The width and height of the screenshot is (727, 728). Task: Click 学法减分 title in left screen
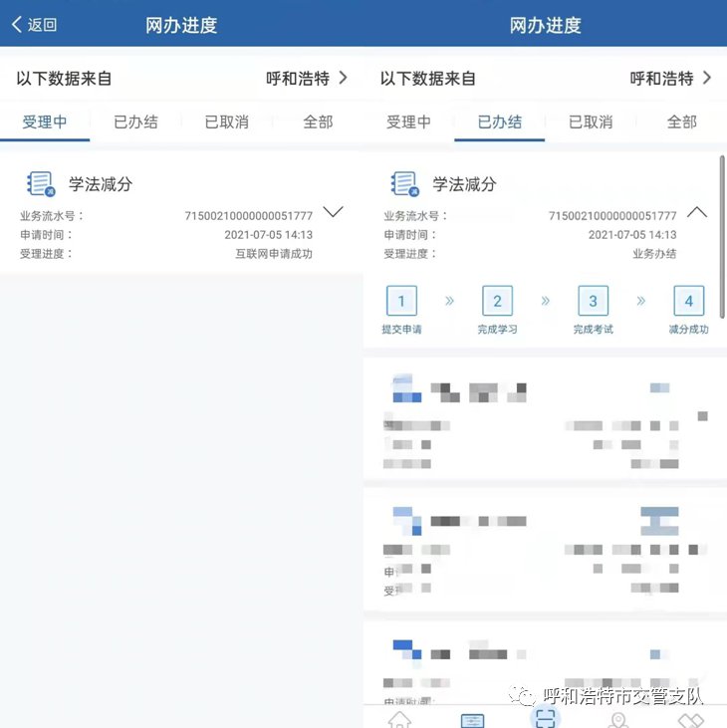pyautogui.click(x=101, y=184)
